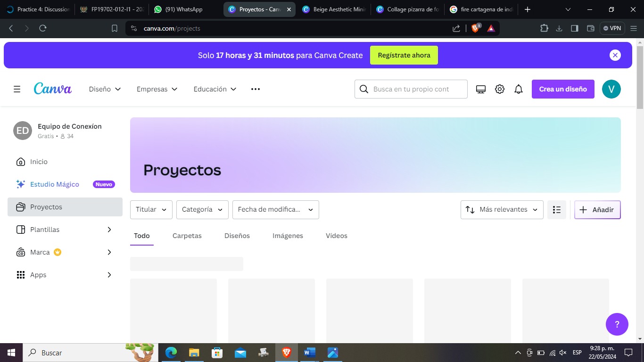
Task: Open the Canva settings gear icon
Action: [x=500, y=89]
